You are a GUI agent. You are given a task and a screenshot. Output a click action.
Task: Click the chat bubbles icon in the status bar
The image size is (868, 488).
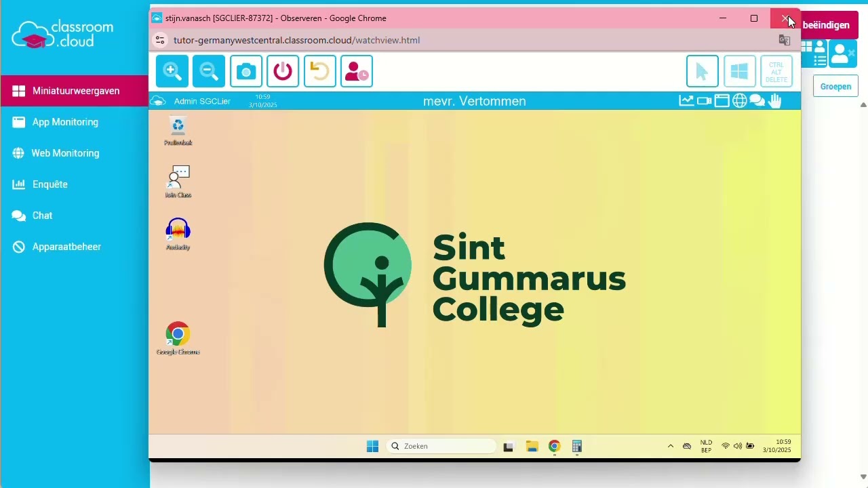(757, 101)
